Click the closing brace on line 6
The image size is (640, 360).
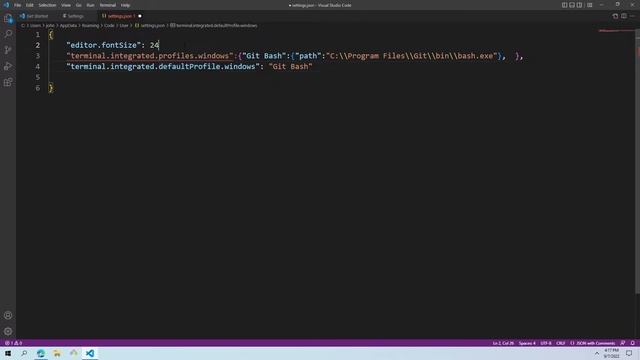pos(51,88)
